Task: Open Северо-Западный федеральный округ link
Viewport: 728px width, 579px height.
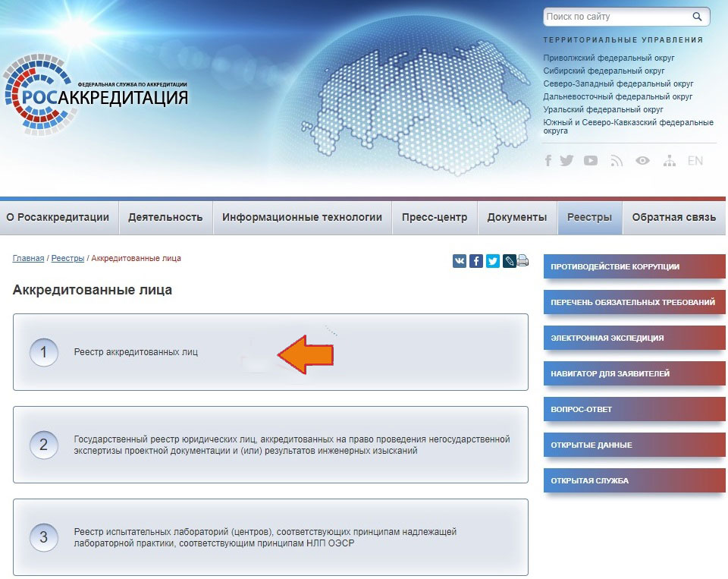Action: [x=619, y=84]
